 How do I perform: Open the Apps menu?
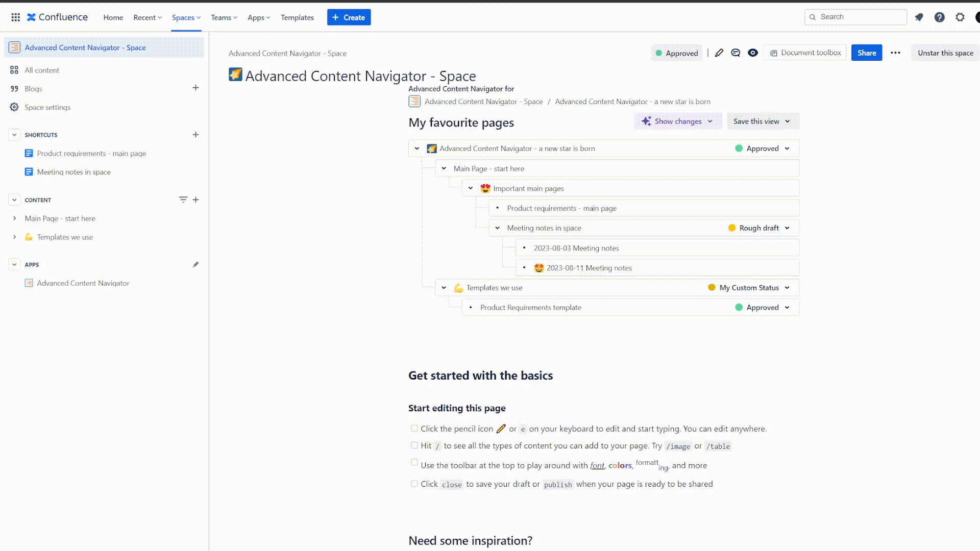[259, 17]
